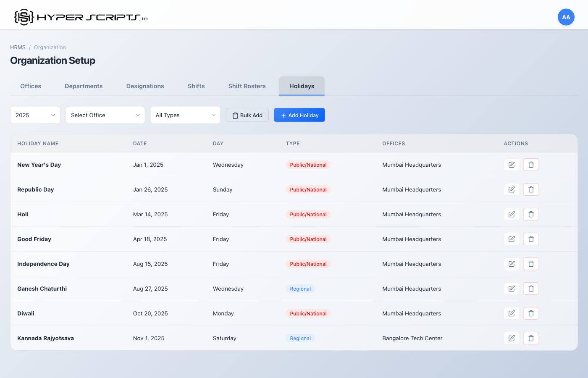Click the Bulk Add button
Screen dimensions: 588x378
tap(247, 115)
